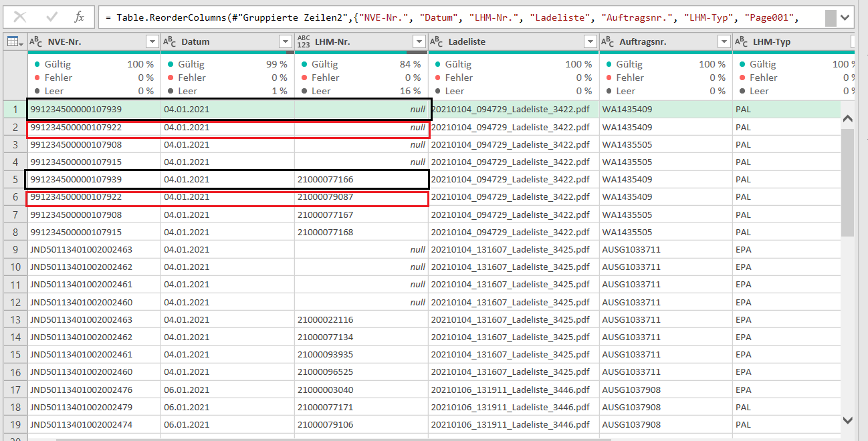The height and width of the screenshot is (441, 868).
Task: Change data type icon of LHM-Typ column
Action: (742, 41)
